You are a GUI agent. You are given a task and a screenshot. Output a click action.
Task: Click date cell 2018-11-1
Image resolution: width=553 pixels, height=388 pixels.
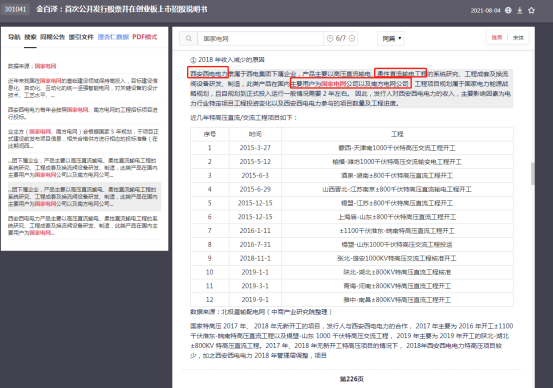(x=255, y=258)
